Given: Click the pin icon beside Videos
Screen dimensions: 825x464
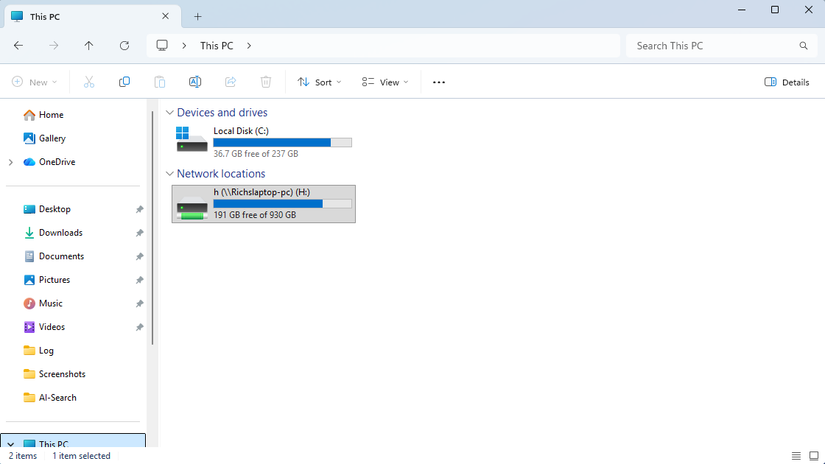Looking at the screenshot, I should pyautogui.click(x=139, y=327).
